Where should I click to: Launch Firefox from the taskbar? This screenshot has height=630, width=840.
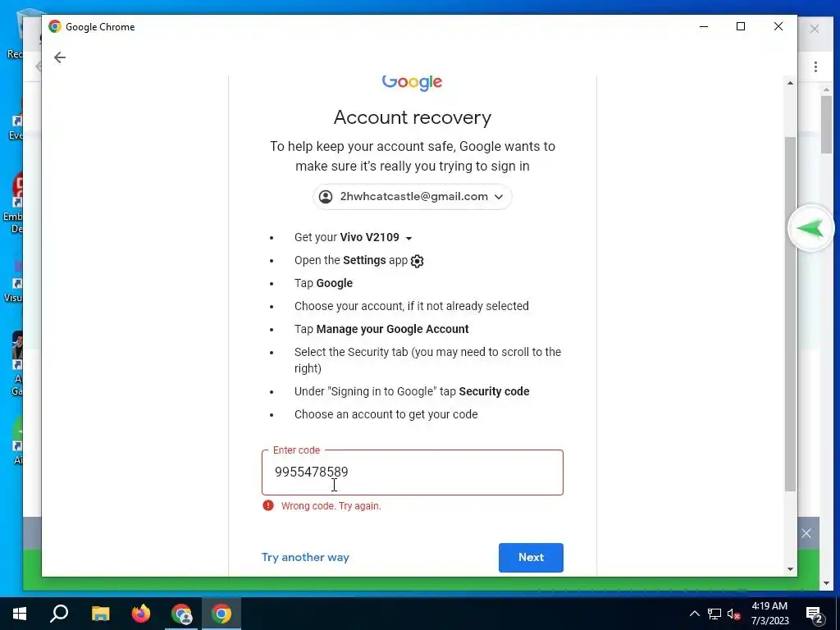click(141, 614)
